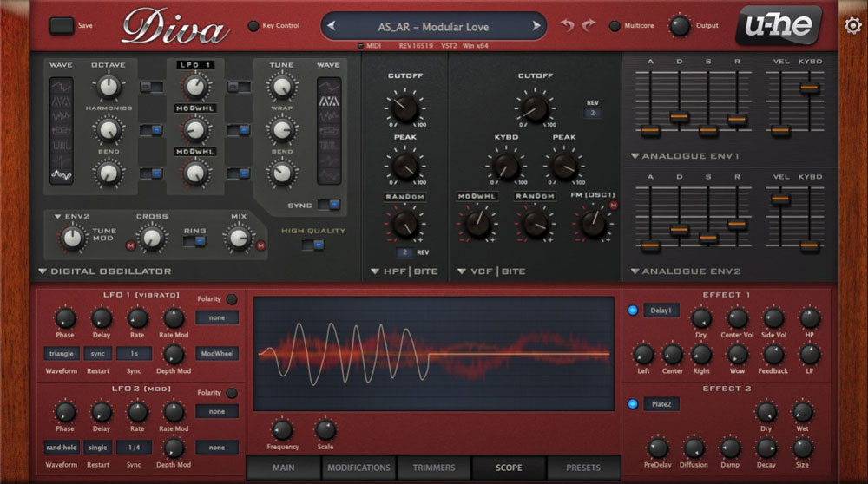
Task: Click the u-he logo
Action: click(779, 25)
